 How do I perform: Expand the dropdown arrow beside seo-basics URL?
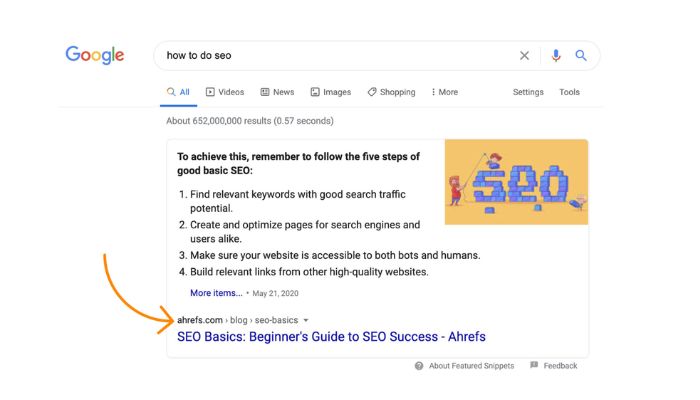tap(306, 320)
